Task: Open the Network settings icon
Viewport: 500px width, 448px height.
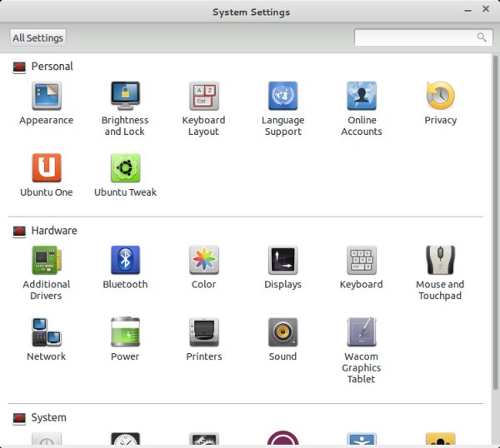Action: [47, 332]
